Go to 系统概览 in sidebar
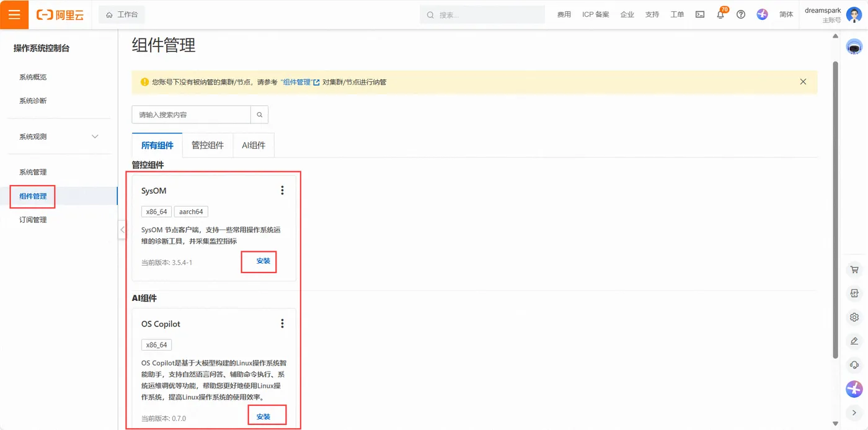This screenshot has height=430, width=868. [x=33, y=77]
